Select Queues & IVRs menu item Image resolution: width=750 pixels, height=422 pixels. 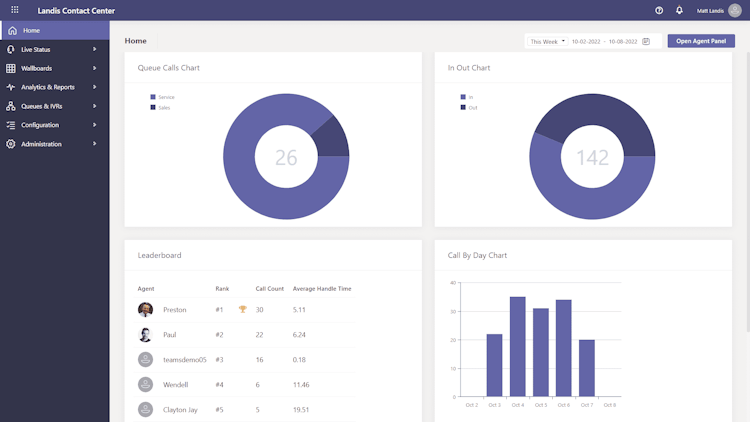[x=55, y=106]
